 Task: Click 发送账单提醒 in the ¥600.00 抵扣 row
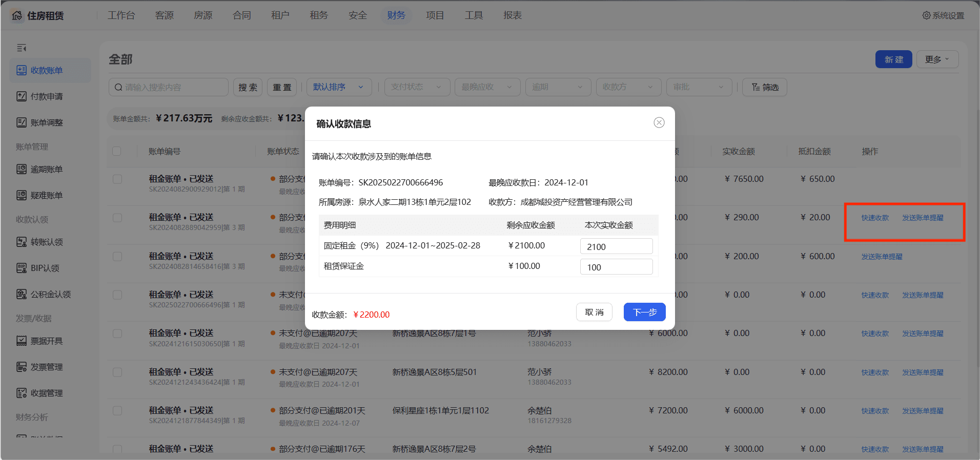[x=882, y=257]
